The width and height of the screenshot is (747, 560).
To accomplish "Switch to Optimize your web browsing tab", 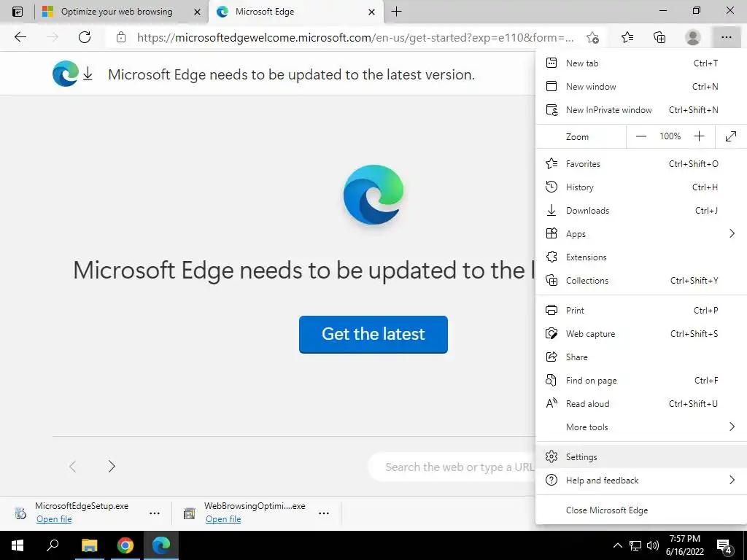I will (x=117, y=12).
